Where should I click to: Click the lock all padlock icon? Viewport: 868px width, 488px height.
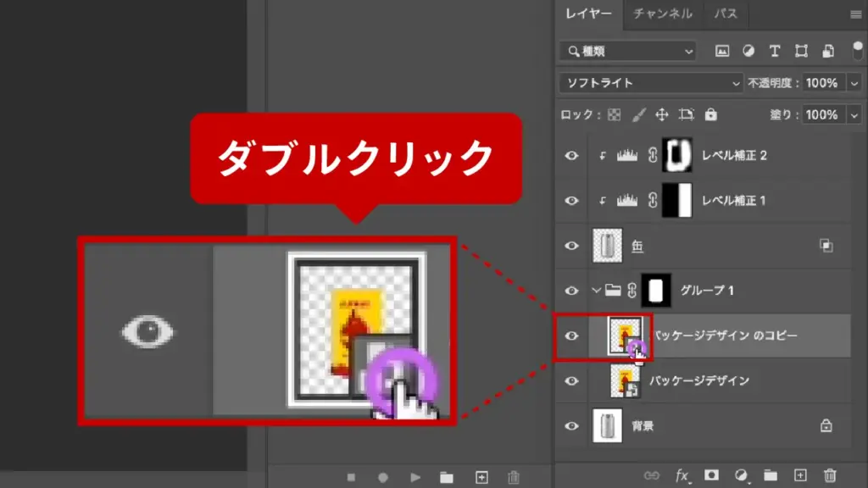pyautogui.click(x=711, y=114)
